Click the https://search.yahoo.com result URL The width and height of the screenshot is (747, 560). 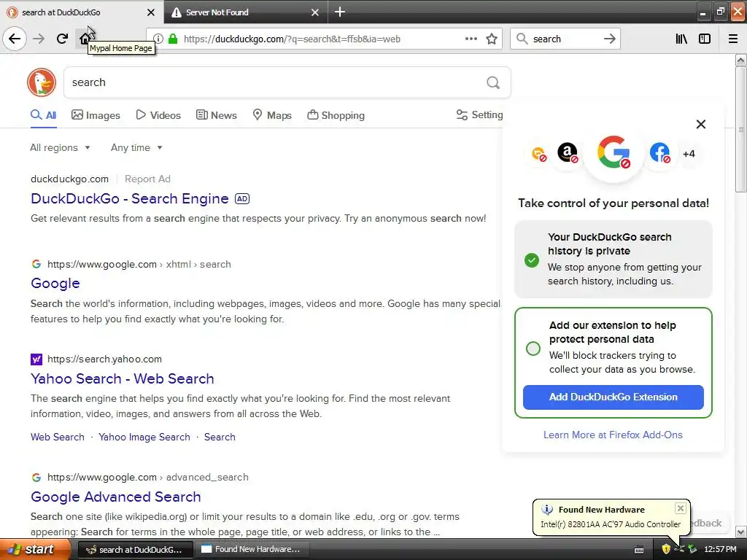pos(104,359)
